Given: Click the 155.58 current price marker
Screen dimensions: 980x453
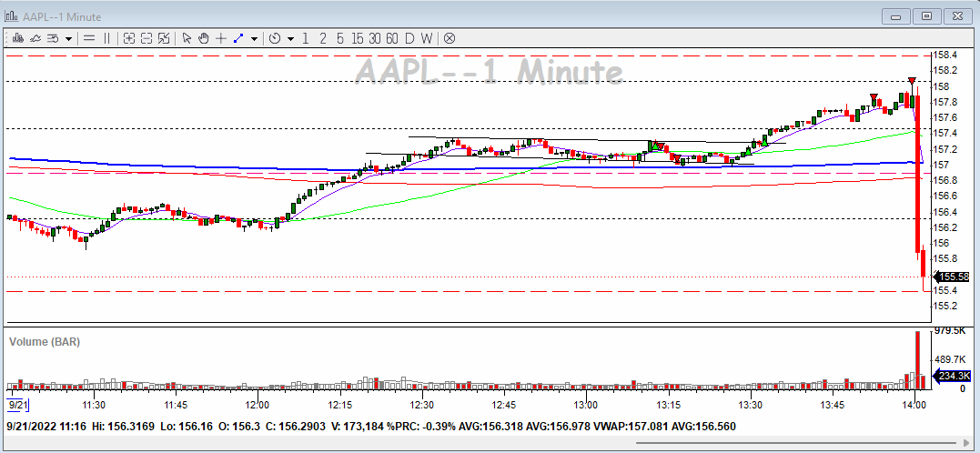Looking at the screenshot, I should 952,277.
